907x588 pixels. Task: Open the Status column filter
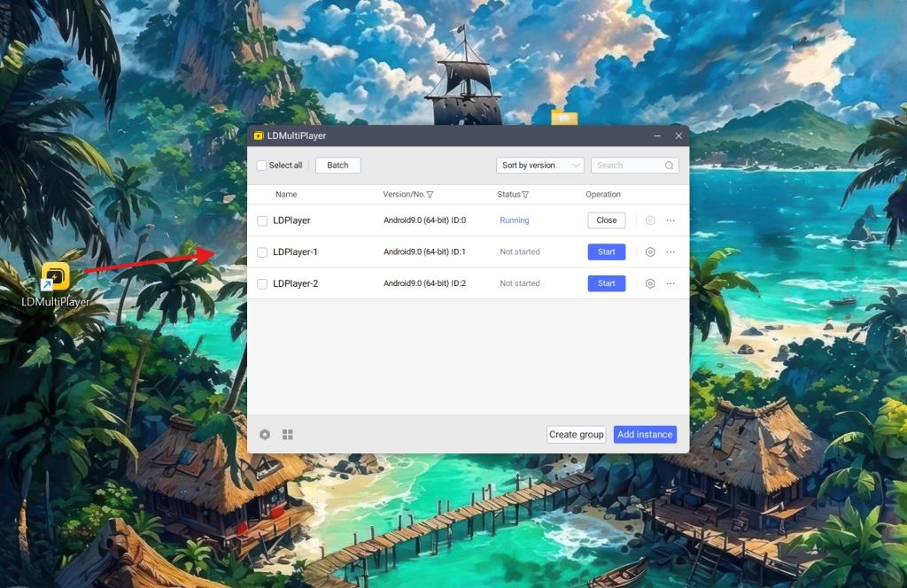(525, 195)
